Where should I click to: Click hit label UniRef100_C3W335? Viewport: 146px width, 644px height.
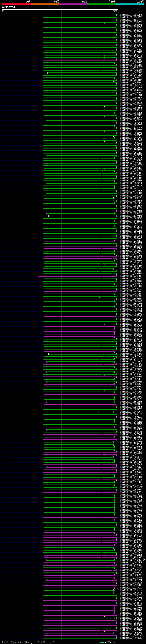[x=131, y=70]
